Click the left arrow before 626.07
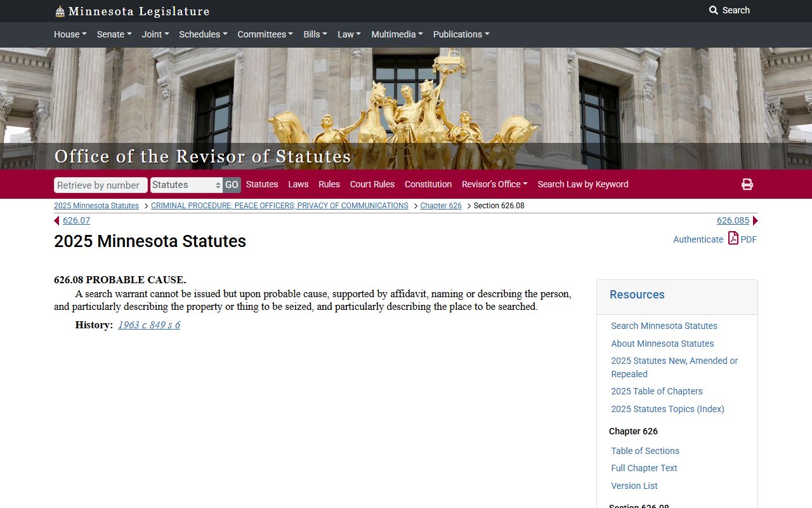Viewport: 812px width, 508px height. click(56, 220)
